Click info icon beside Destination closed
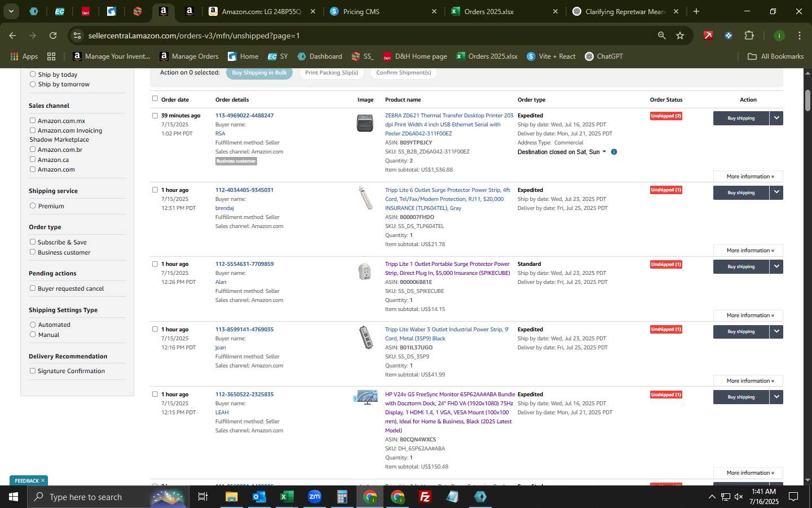Viewport: 812px width, 508px height. (x=614, y=152)
